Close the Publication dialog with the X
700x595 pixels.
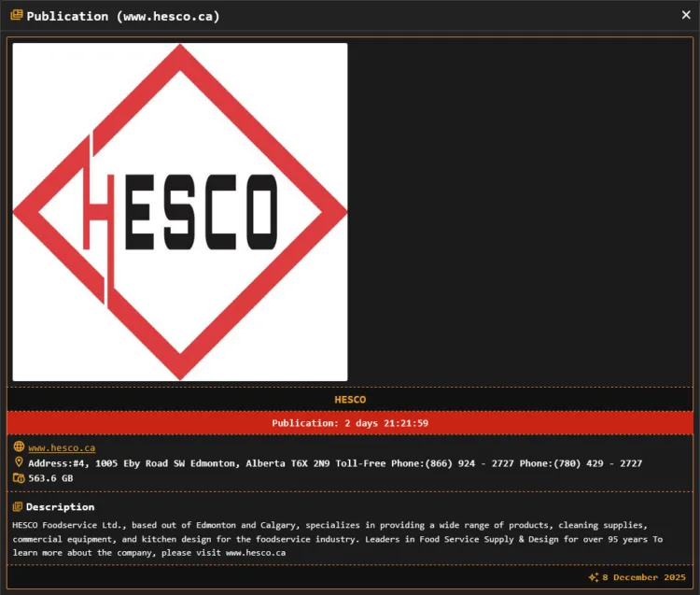coord(686,15)
